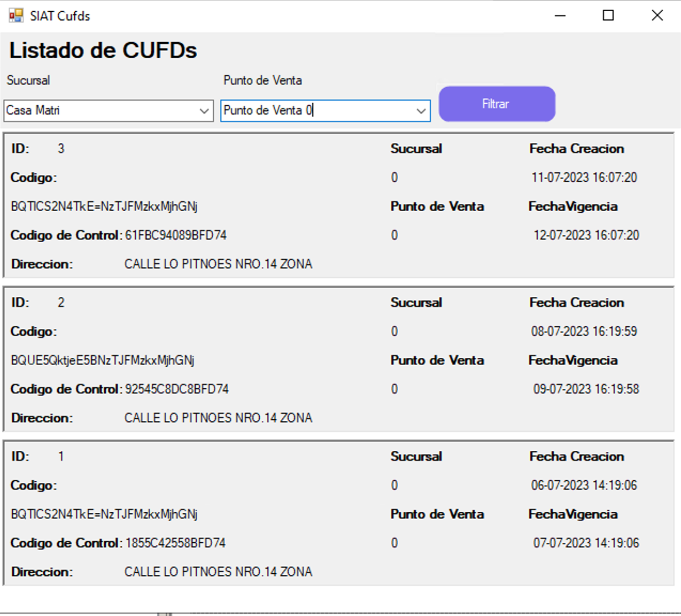Image resolution: width=681 pixels, height=616 pixels.
Task: Click inside the Casa Matri combo box text
Action: pos(96,111)
